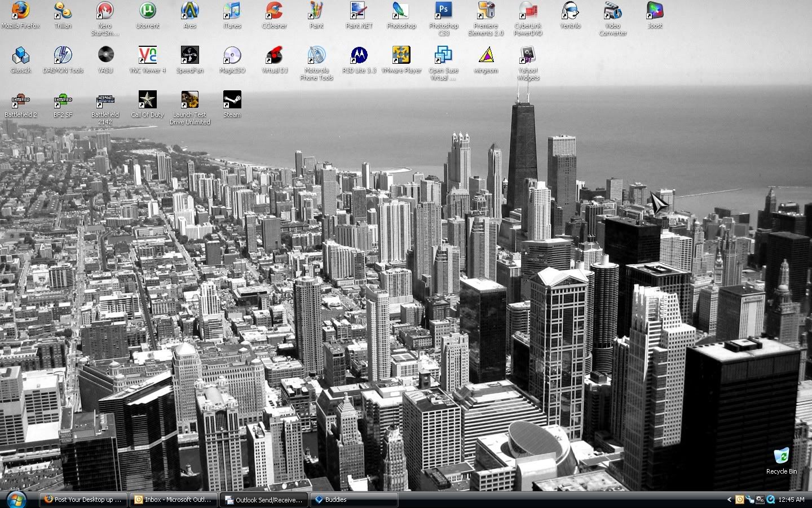Launch the Yahoo! Widgets icon

(528, 63)
